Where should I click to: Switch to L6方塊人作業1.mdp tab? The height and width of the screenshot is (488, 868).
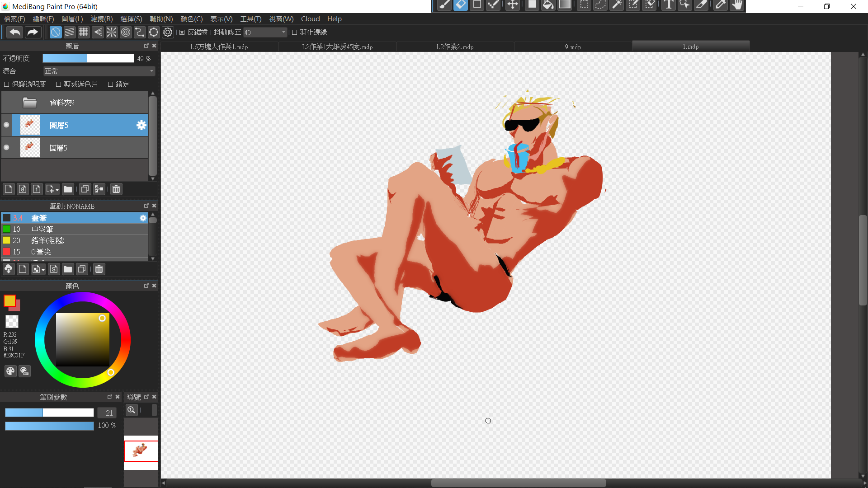pos(219,47)
